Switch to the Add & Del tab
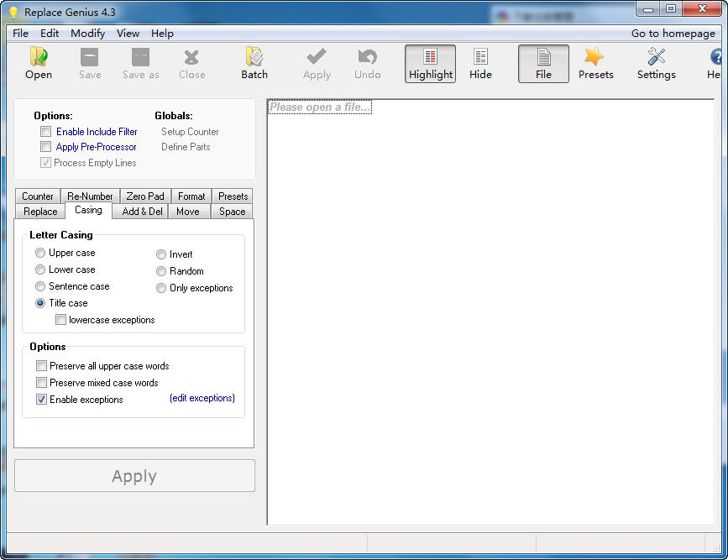 point(142,212)
